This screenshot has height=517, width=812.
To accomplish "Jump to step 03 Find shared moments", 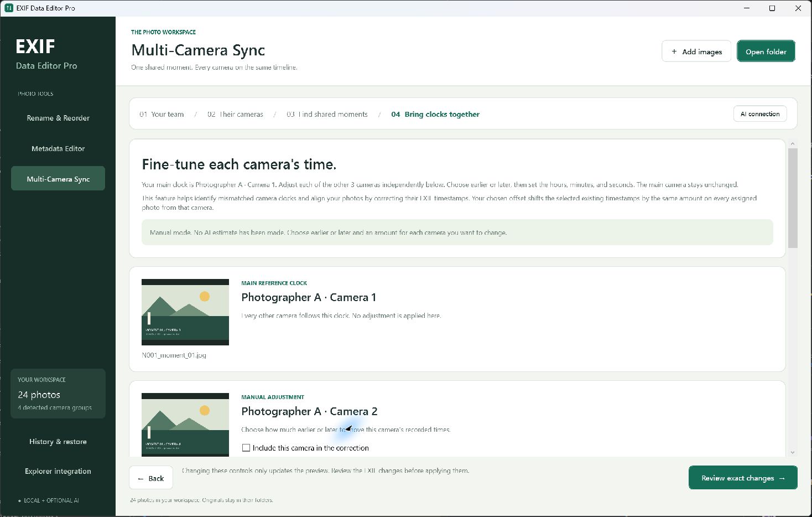I will click(x=327, y=115).
